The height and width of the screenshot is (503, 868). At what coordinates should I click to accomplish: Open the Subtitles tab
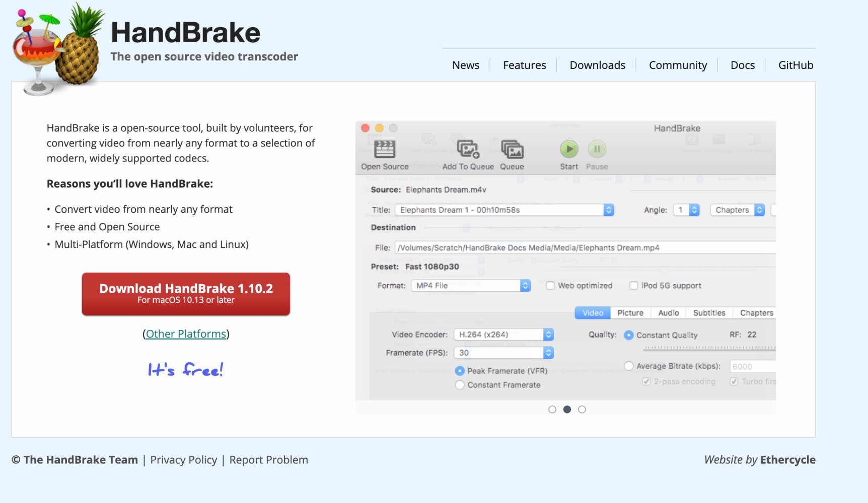pyautogui.click(x=708, y=312)
